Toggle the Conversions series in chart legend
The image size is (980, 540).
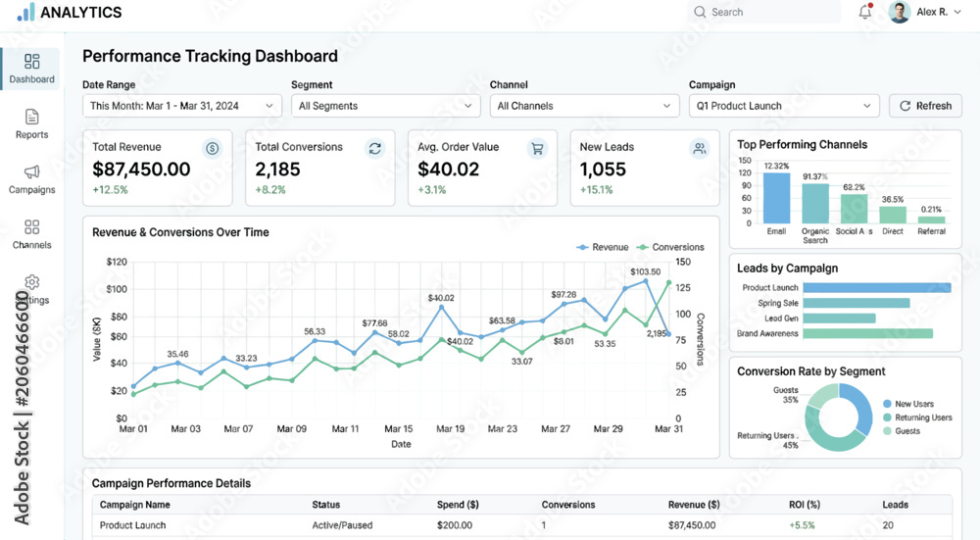click(670, 248)
